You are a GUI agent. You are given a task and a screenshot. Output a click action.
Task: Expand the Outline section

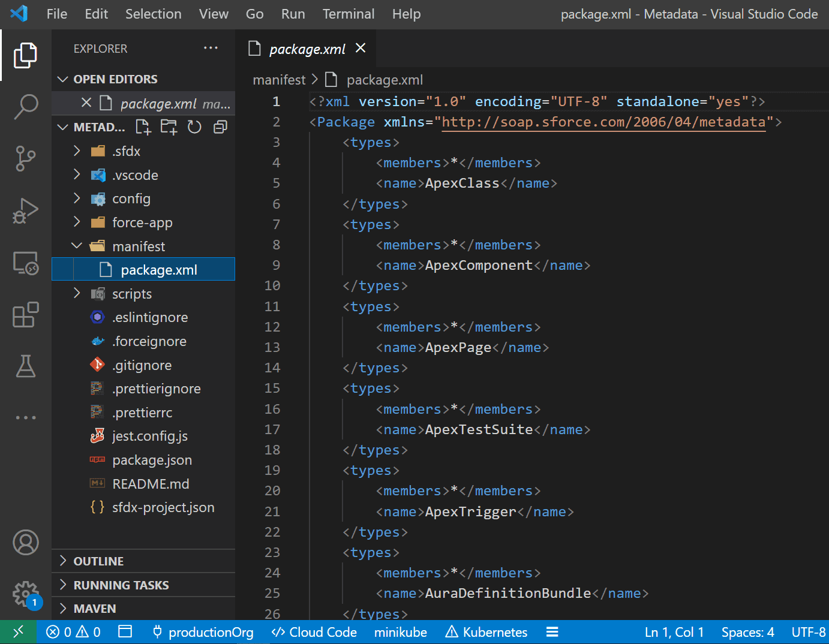point(143,561)
